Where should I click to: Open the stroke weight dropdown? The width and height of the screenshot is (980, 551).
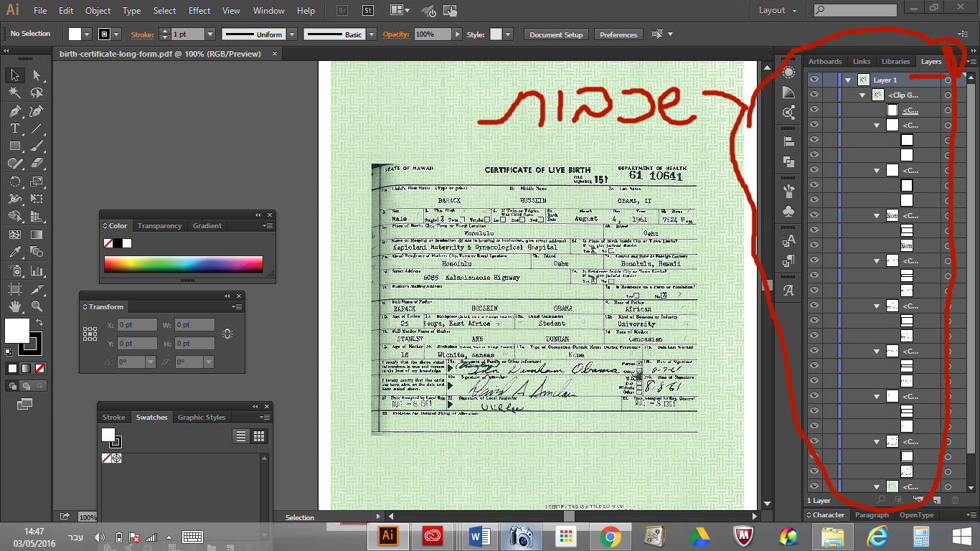coord(210,34)
